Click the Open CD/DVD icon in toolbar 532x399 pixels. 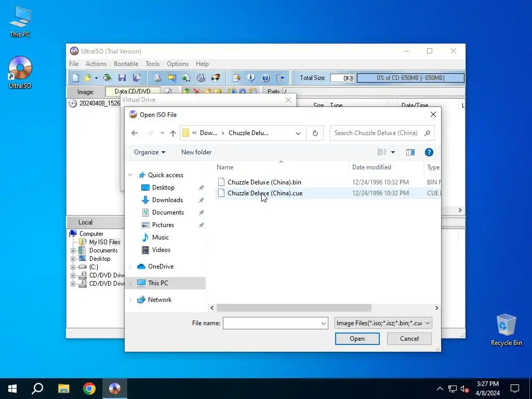click(x=108, y=78)
